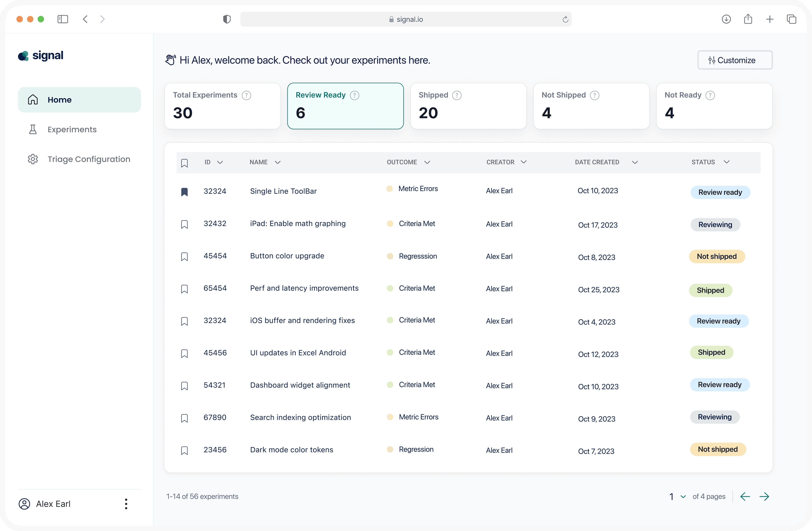Viewport: 812px width, 531px height.
Task: Bookmark the Dark mode color tokens row
Action: click(184, 450)
